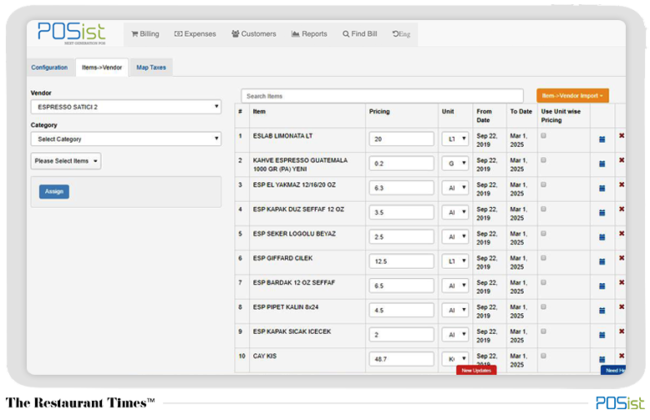Open calendar icon for ESP SEKER LOGOLU BEYAZ row
The width and height of the screenshot is (650, 420).
[x=602, y=237]
